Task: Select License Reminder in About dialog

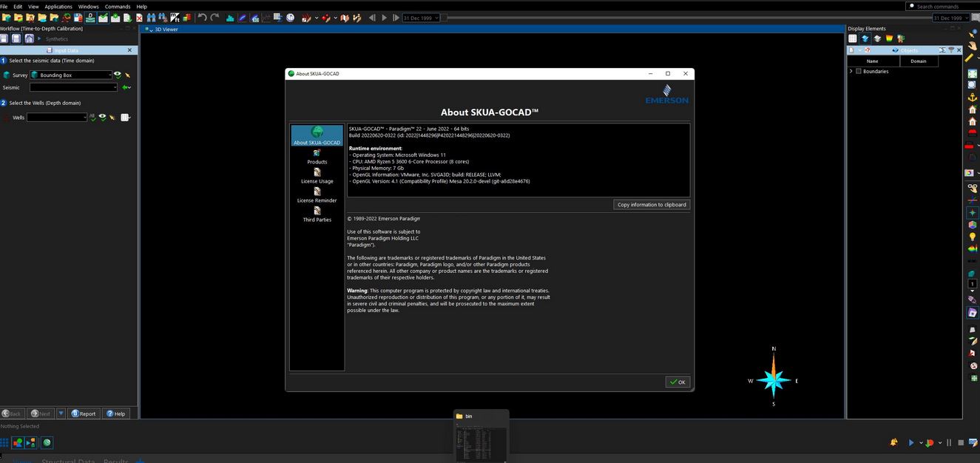Action: (x=317, y=195)
